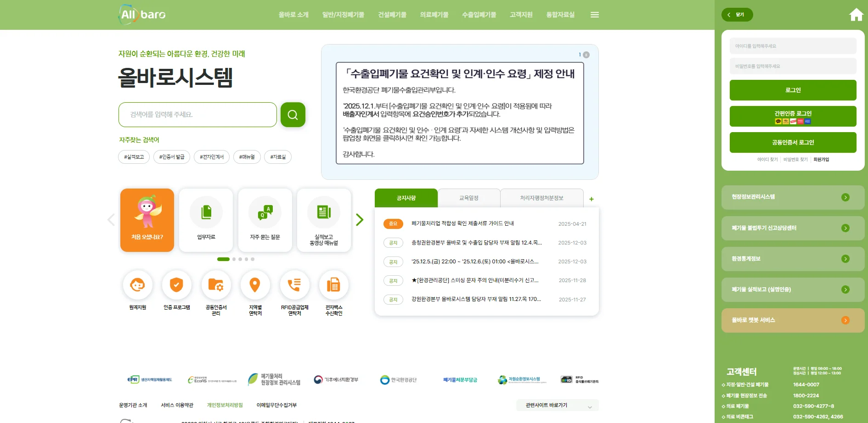868x423 pixels.
Task: Open the 원격지원 remote support icon
Action: tap(137, 285)
